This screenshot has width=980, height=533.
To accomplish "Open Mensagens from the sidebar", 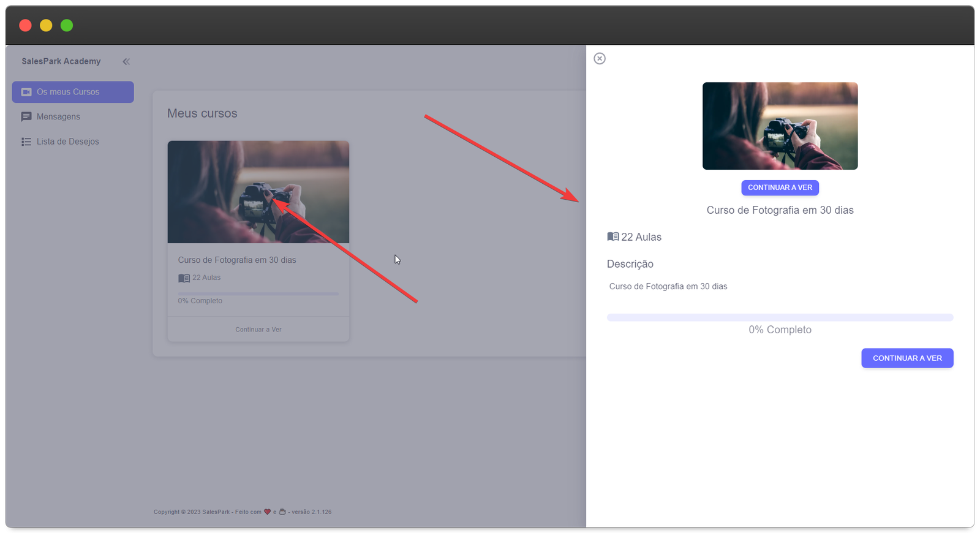I will [58, 116].
